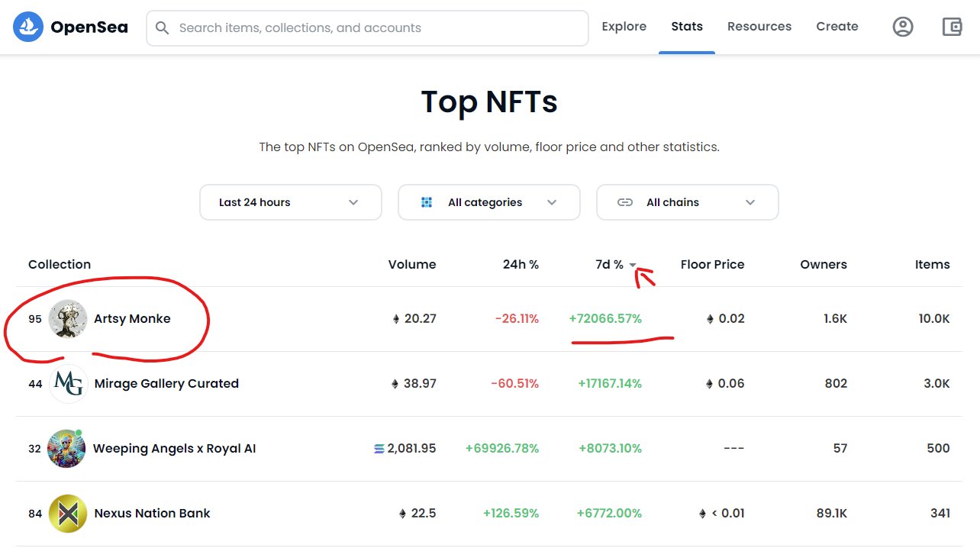
Task: Click the -26.11% value in Artsy Monke row
Action: coord(516,319)
